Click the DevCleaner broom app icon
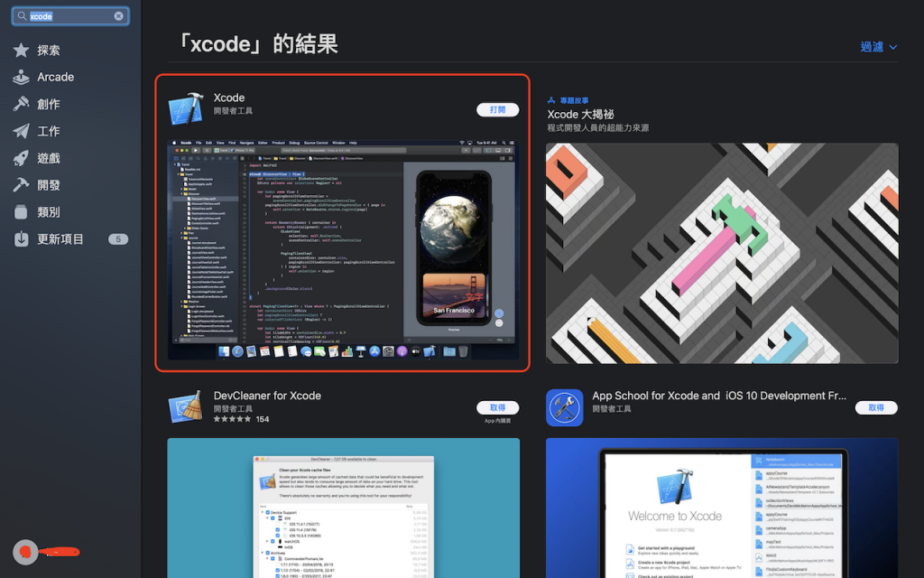Screen dimensions: 924x578 186,407
